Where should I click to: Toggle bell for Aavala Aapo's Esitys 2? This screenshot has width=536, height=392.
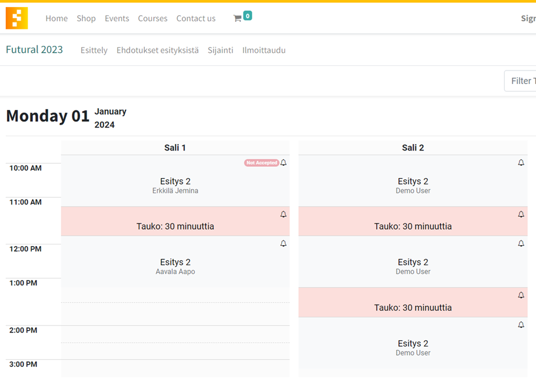pos(284,243)
